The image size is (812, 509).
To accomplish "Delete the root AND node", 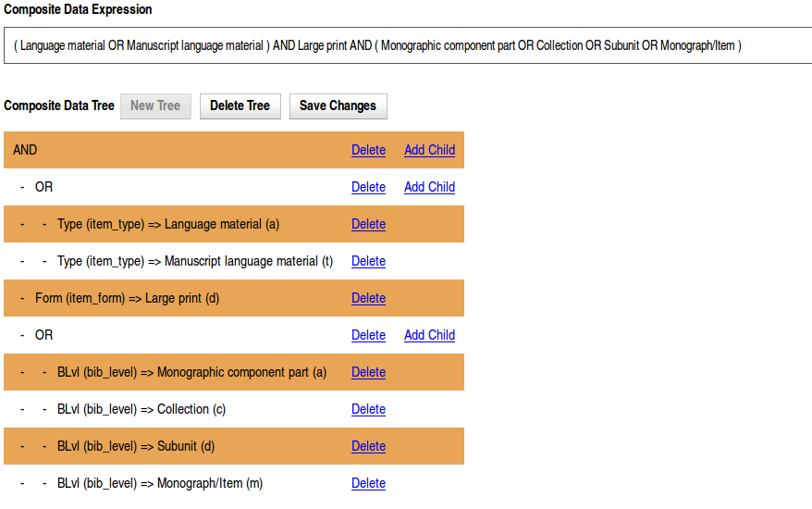I will [x=368, y=150].
